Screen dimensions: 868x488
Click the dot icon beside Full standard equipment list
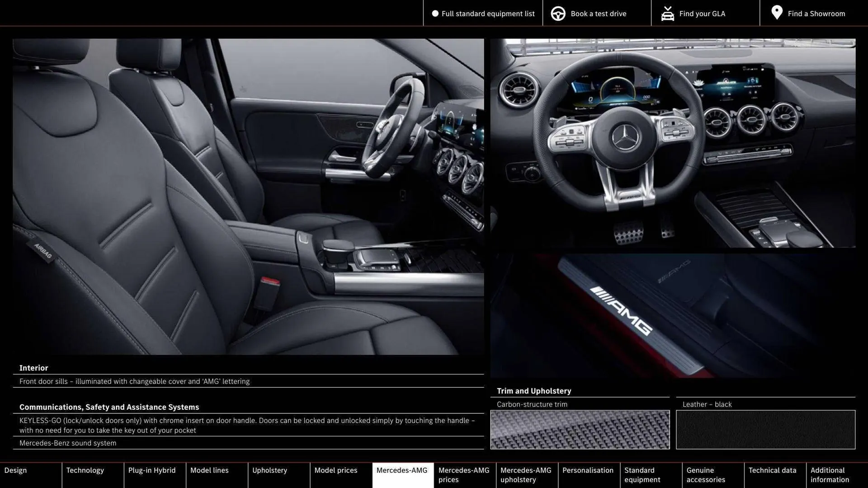point(434,13)
